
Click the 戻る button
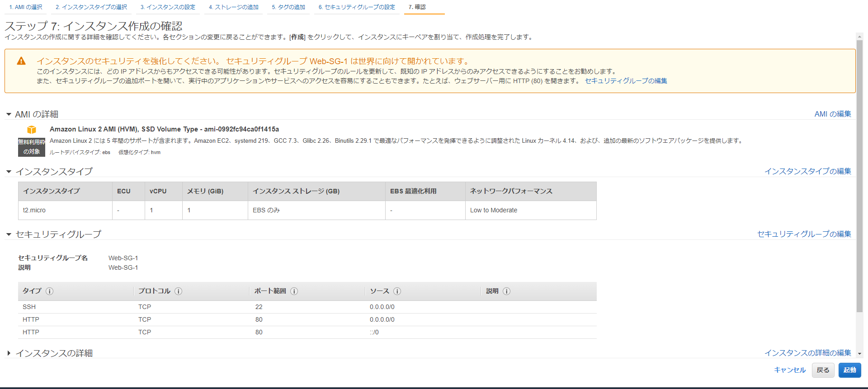point(823,370)
